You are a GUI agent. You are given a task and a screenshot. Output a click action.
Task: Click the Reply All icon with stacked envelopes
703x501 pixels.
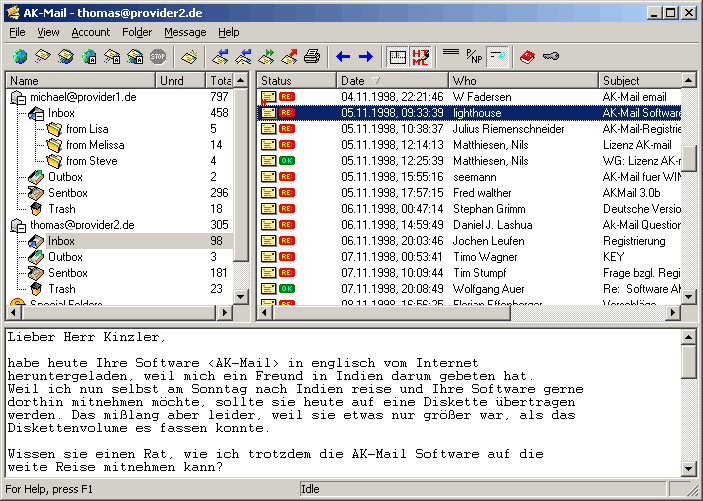pos(243,57)
